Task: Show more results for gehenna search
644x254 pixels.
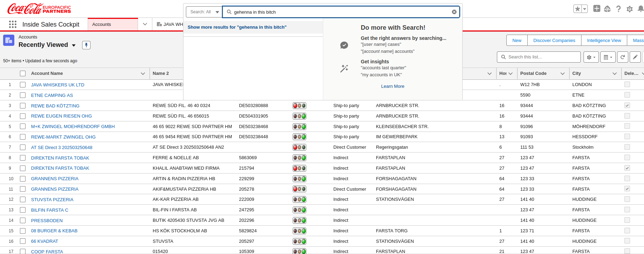Action: (237, 27)
